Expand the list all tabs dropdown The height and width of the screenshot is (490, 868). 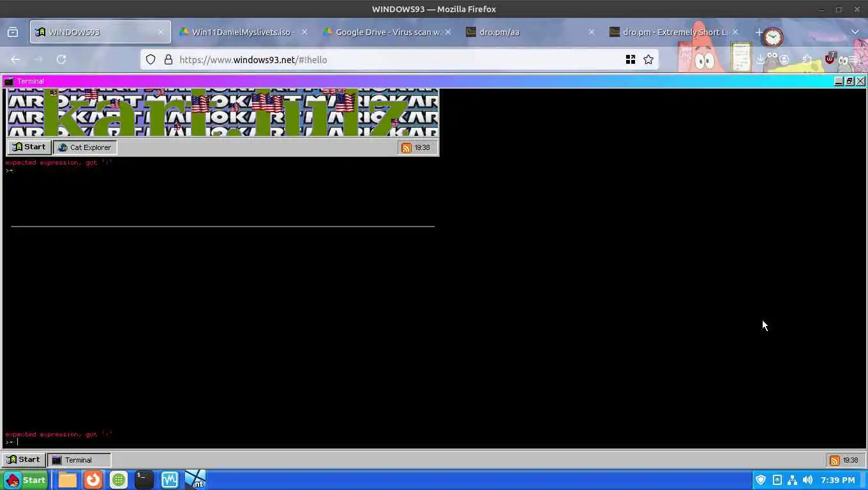(x=855, y=32)
